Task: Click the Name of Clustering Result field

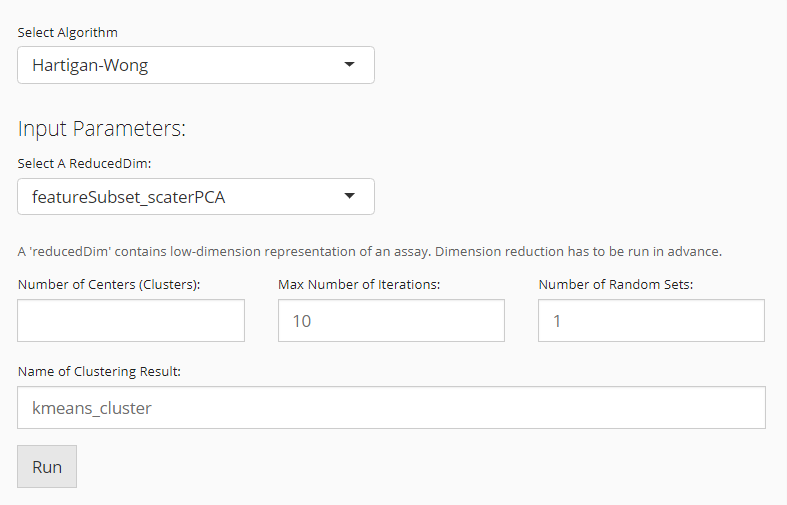Action: (391, 408)
